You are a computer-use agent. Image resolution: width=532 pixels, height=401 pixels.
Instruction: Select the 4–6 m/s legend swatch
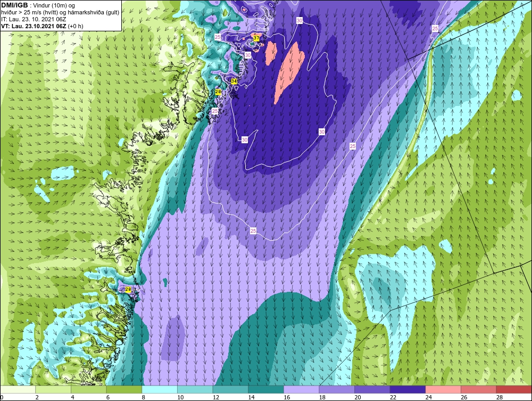click(88, 389)
